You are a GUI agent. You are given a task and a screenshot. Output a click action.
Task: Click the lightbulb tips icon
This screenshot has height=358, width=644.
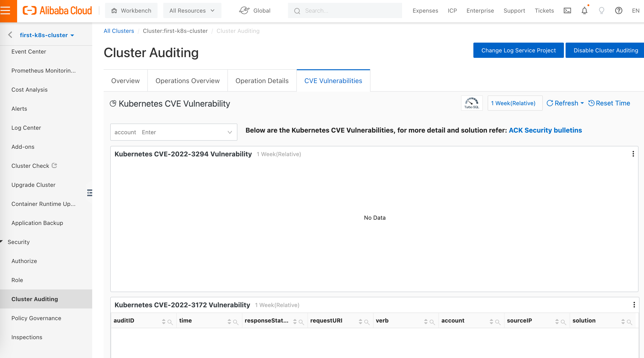point(601,10)
